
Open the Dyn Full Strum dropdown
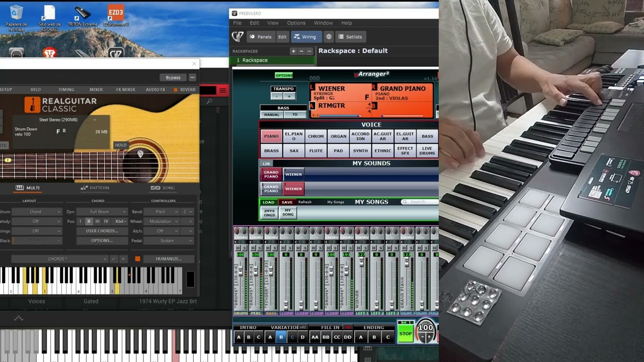click(x=102, y=212)
